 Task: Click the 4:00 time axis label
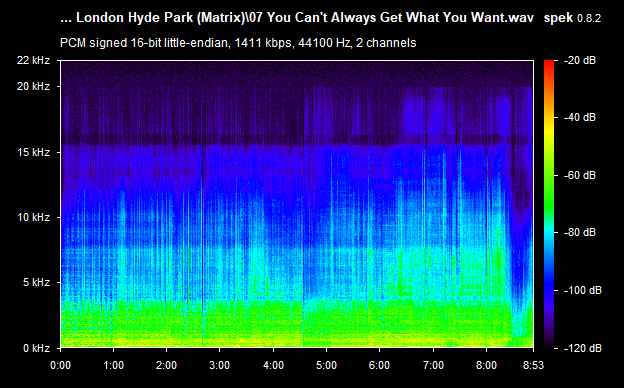pos(273,365)
